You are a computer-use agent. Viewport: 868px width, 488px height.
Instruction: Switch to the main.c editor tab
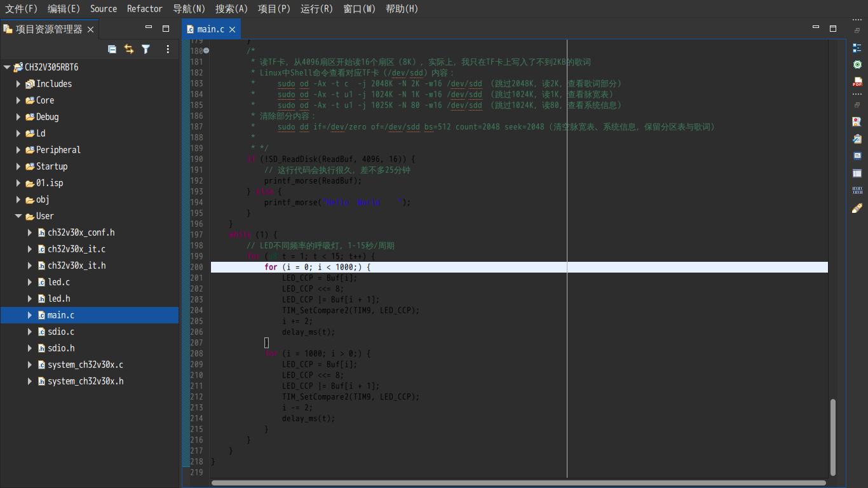(x=210, y=29)
